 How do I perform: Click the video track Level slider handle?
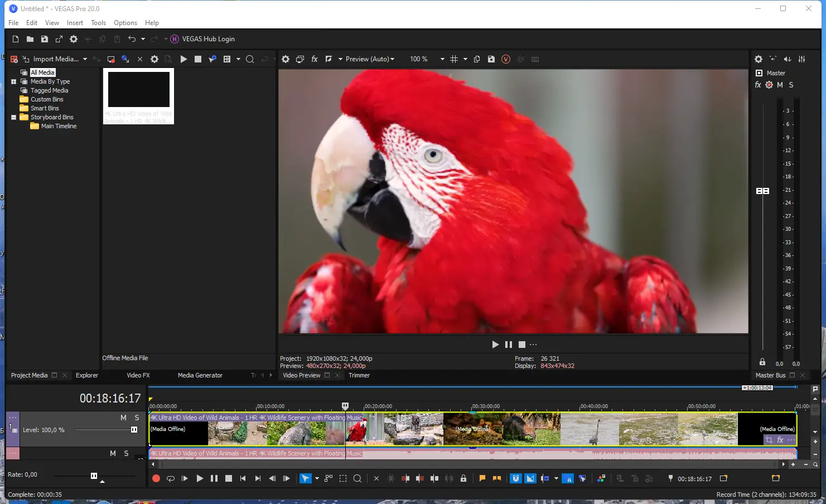(x=134, y=430)
